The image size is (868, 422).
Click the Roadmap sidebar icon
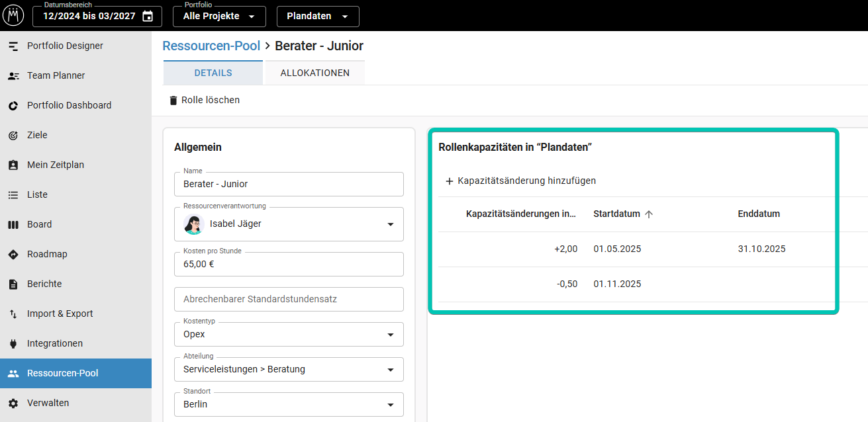13,255
